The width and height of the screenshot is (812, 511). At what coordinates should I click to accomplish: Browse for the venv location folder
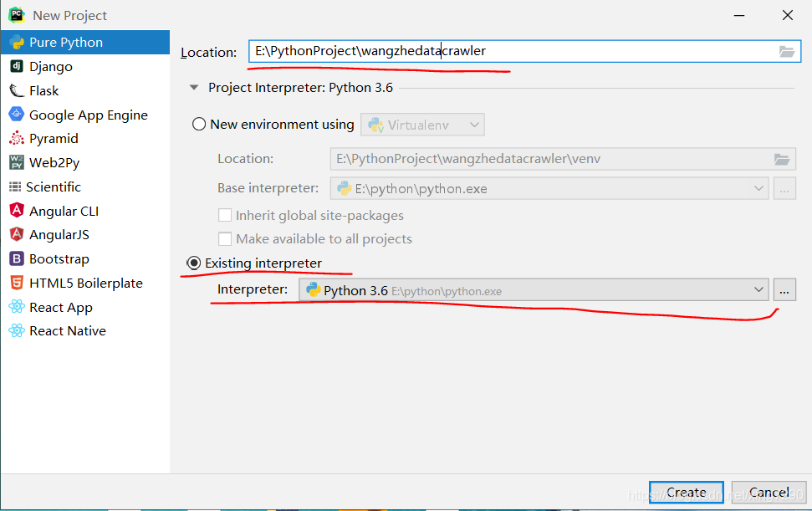pyautogui.click(x=781, y=160)
